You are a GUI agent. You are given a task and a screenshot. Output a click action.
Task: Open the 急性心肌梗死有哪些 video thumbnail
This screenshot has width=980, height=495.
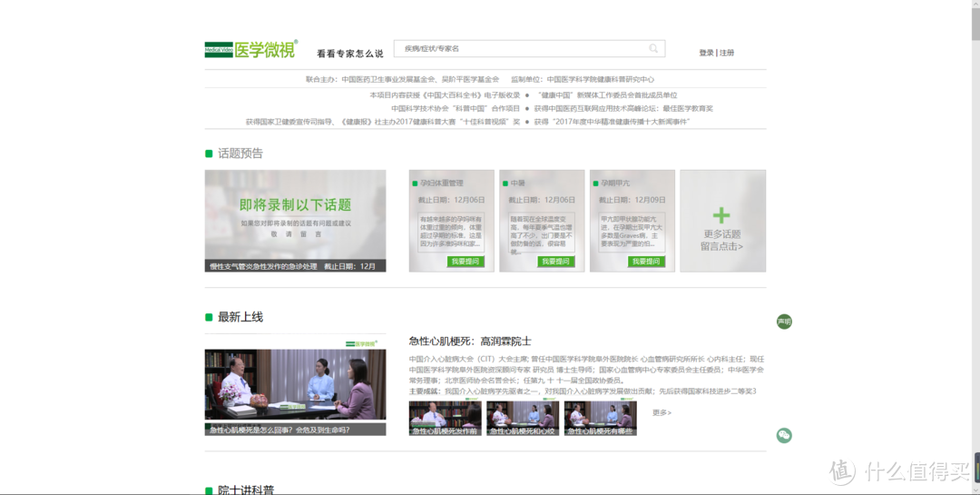pos(600,418)
